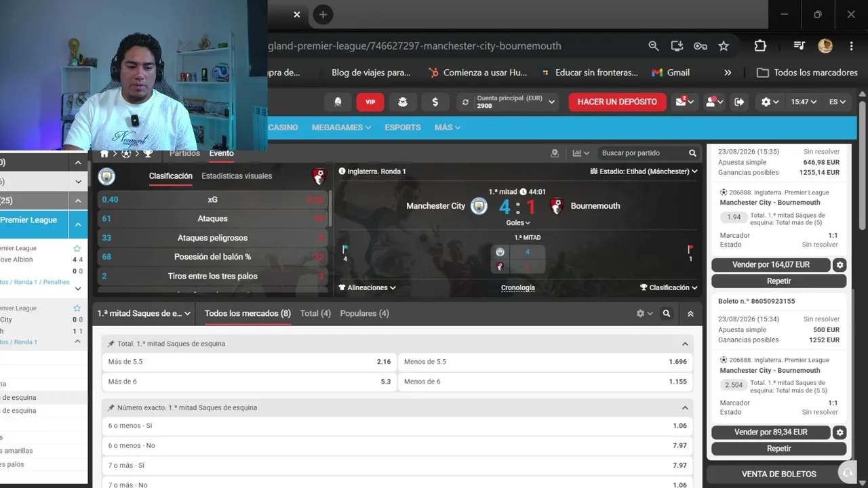Open the chart statistics dropdown
Image resolution: width=868 pixels, height=488 pixels.
click(581, 153)
